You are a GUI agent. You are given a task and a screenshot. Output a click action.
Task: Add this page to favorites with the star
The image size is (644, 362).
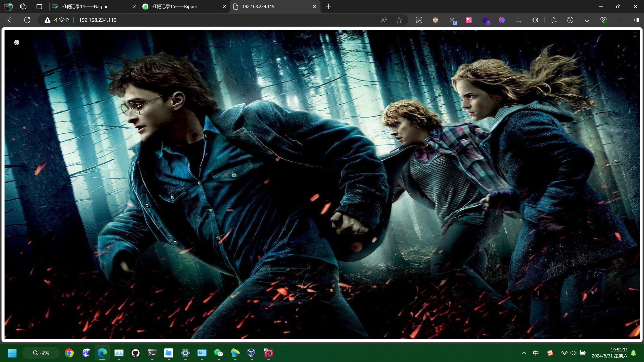399,20
